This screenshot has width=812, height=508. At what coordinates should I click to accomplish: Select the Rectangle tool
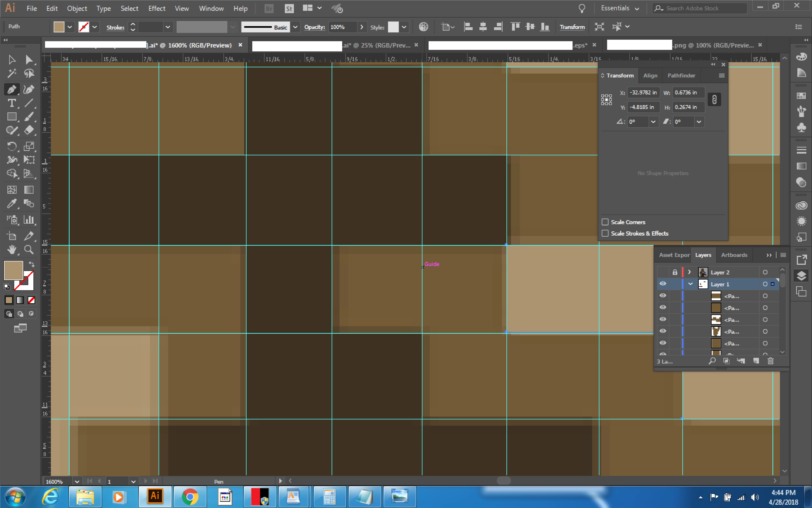click(12, 117)
